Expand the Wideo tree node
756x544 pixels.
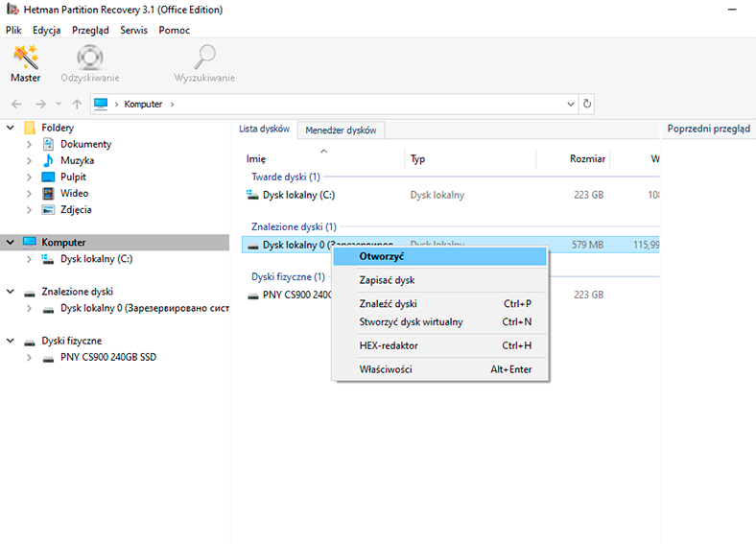[29, 194]
